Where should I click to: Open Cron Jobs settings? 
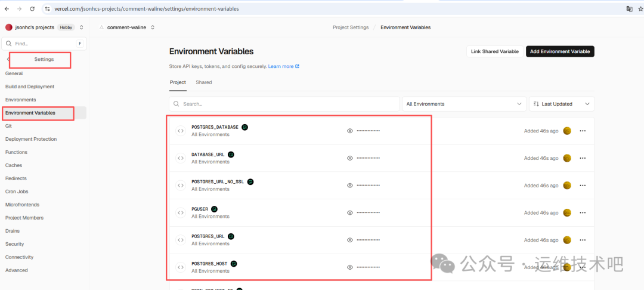click(x=17, y=192)
